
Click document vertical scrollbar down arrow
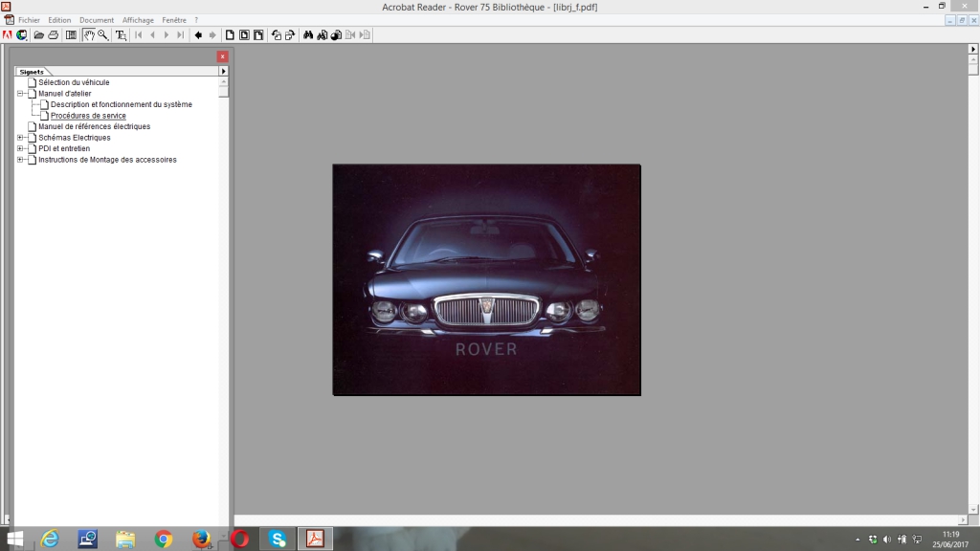tap(973, 510)
